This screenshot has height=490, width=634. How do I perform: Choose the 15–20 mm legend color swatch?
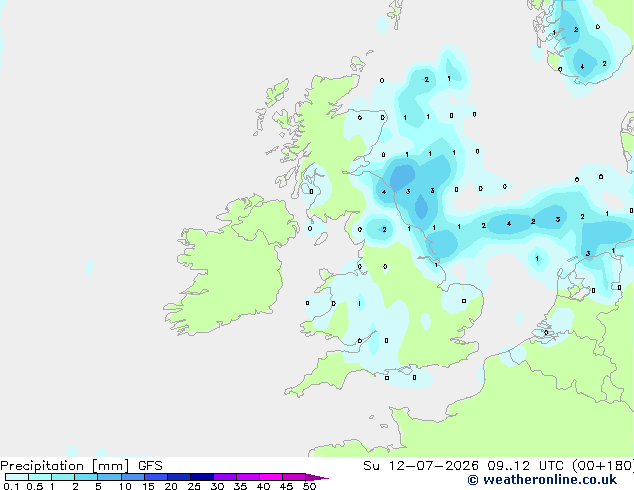[156, 477]
